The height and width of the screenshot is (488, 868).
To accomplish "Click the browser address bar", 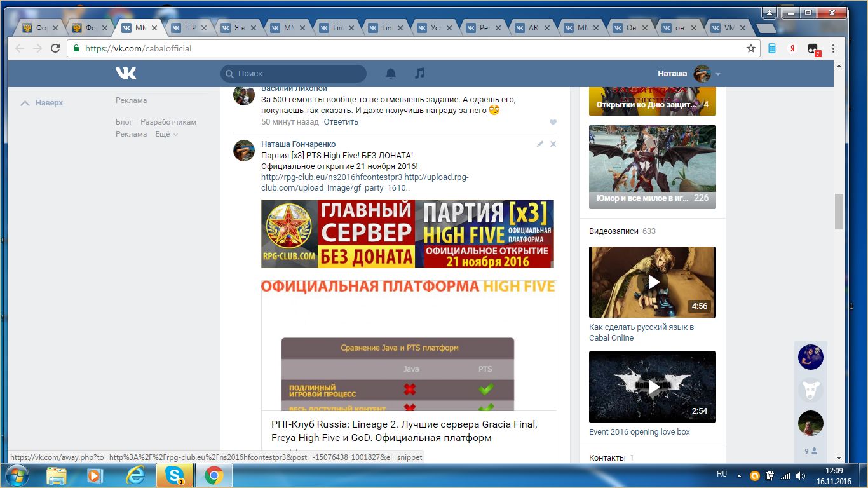I will tap(413, 48).
